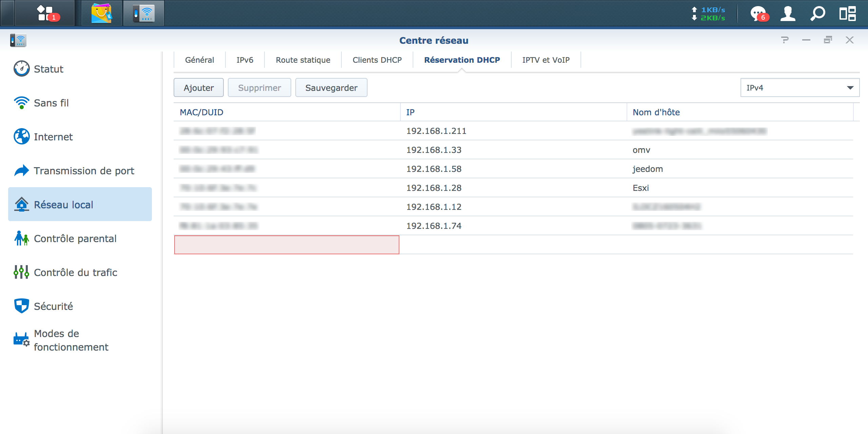Open the Sécurité sidebar label
The height and width of the screenshot is (434, 868).
(54, 306)
